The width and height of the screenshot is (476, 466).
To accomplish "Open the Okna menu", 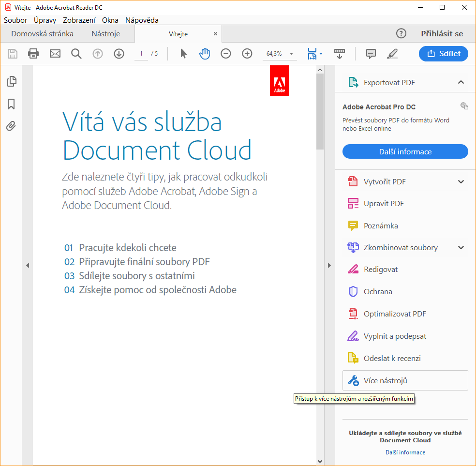I will pyautogui.click(x=110, y=20).
